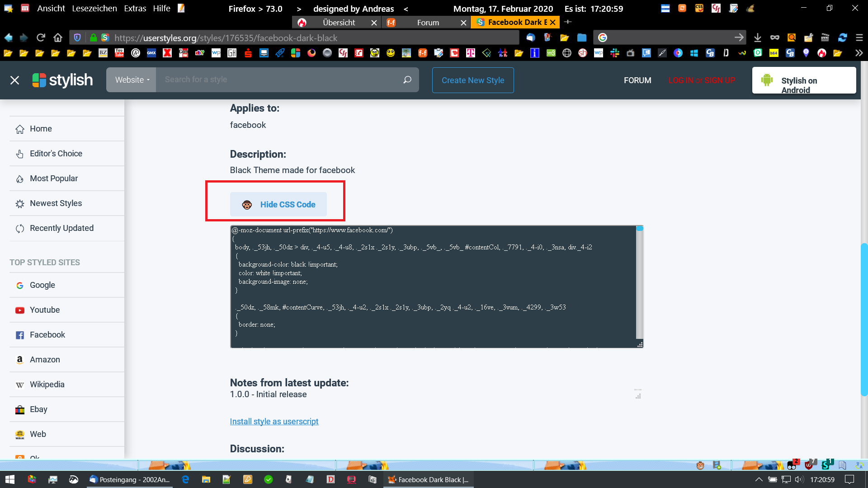Open the Firefox hamburger menu
This screenshot has width=868, height=488.
[x=859, y=38]
